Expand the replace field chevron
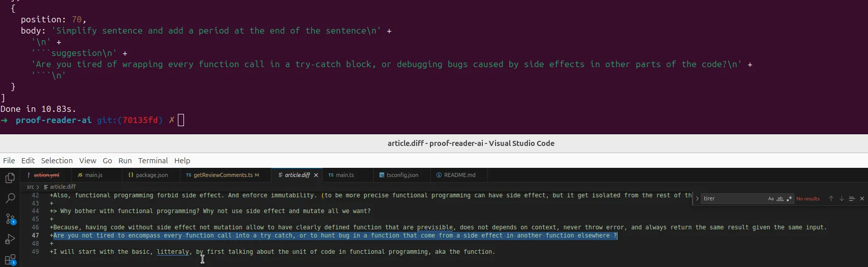Screen dimensions: 868x267 pyautogui.click(x=697, y=199)
